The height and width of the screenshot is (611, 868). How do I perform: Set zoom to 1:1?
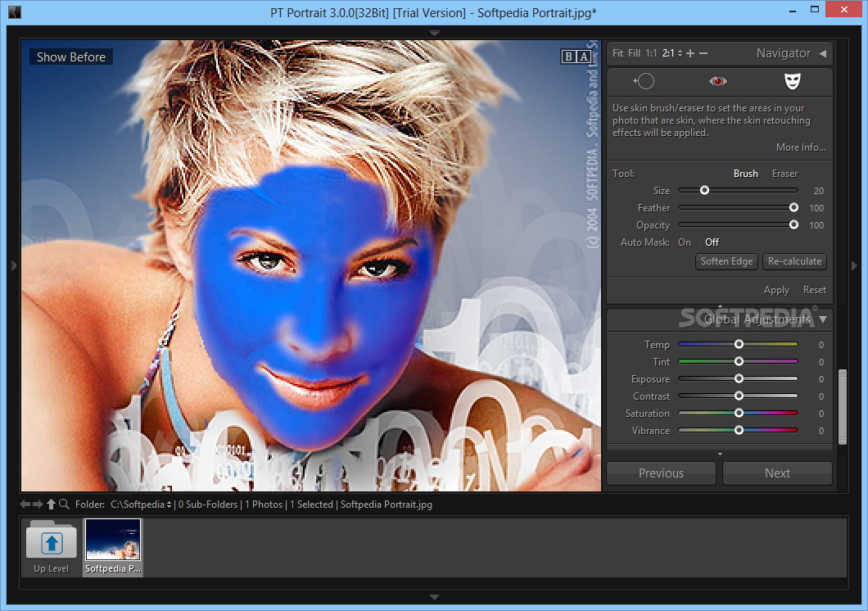pyautogui.click(x=651, y=53)
